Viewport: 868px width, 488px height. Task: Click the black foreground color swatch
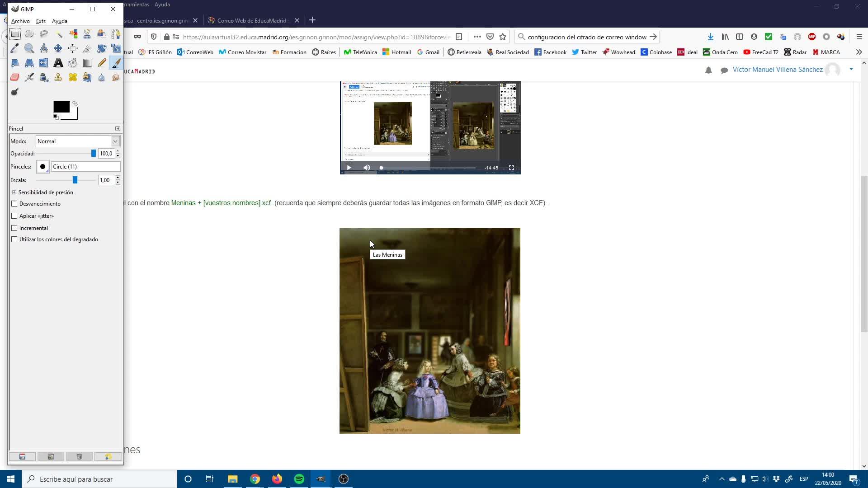[61, 107]
